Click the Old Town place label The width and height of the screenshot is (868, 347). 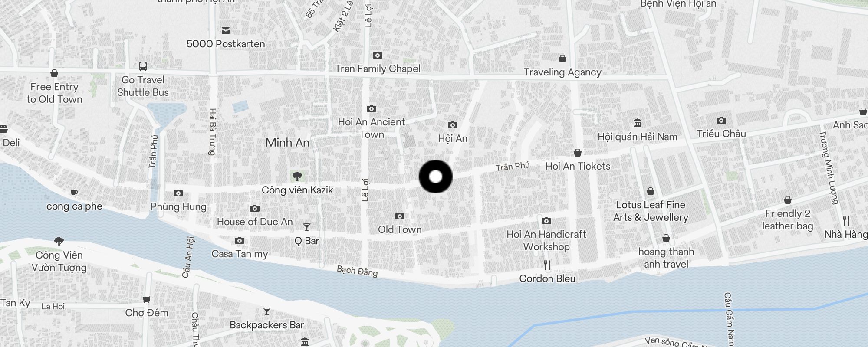click(x=400, y=229)
